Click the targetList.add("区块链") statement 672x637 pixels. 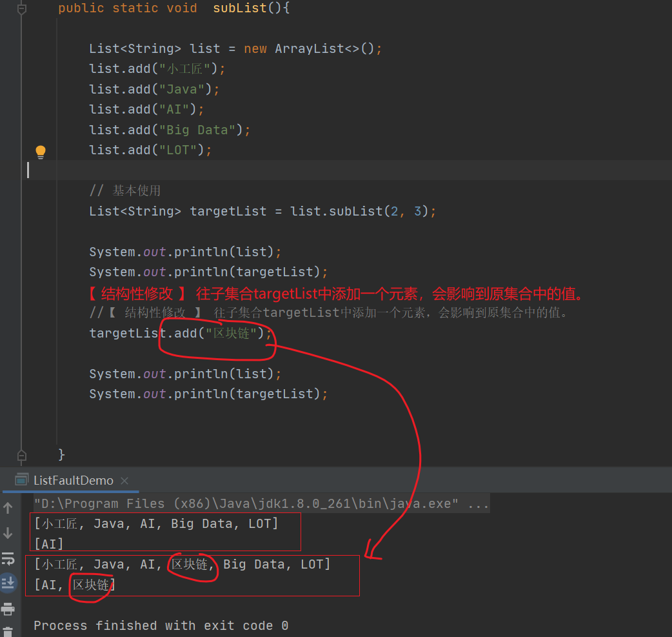tap(181, 333)
